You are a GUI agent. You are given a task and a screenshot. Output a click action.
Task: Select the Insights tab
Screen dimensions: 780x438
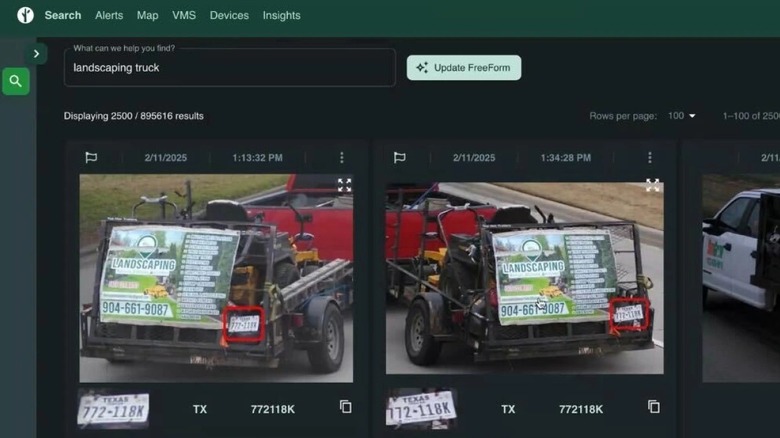click(281, 15)
